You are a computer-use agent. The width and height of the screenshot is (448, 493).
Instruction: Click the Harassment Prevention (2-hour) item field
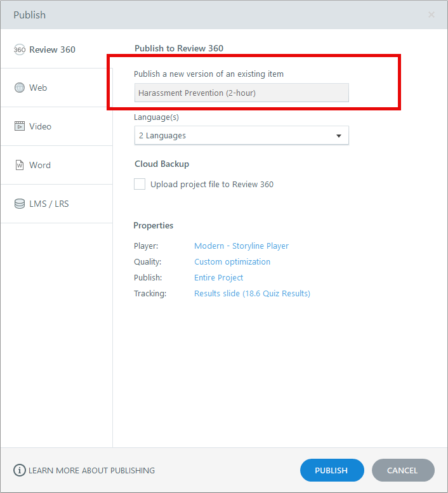click(241, 93)
